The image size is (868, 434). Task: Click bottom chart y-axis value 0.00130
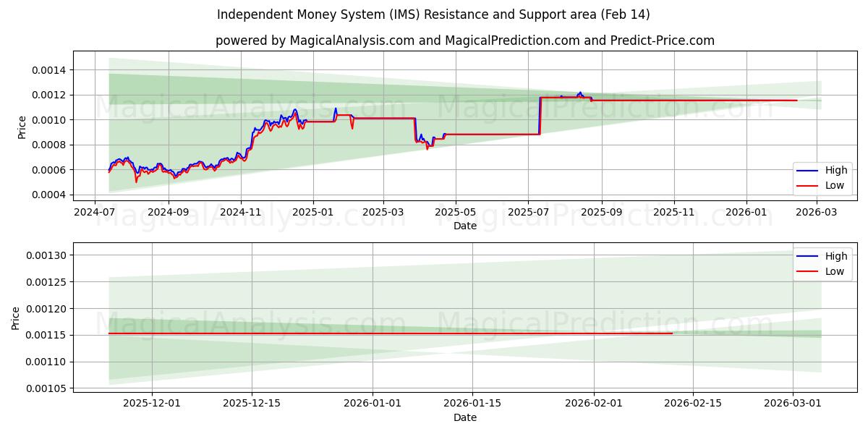coord(48,255)
